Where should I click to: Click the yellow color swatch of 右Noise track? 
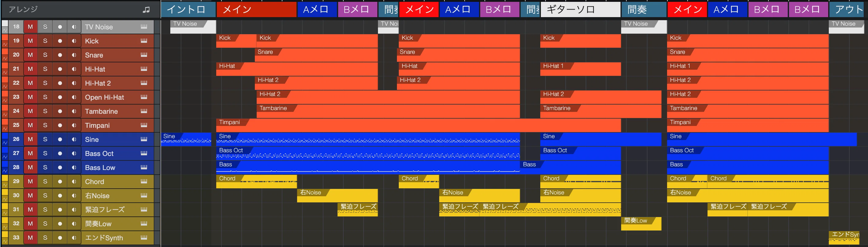point(5,193)
